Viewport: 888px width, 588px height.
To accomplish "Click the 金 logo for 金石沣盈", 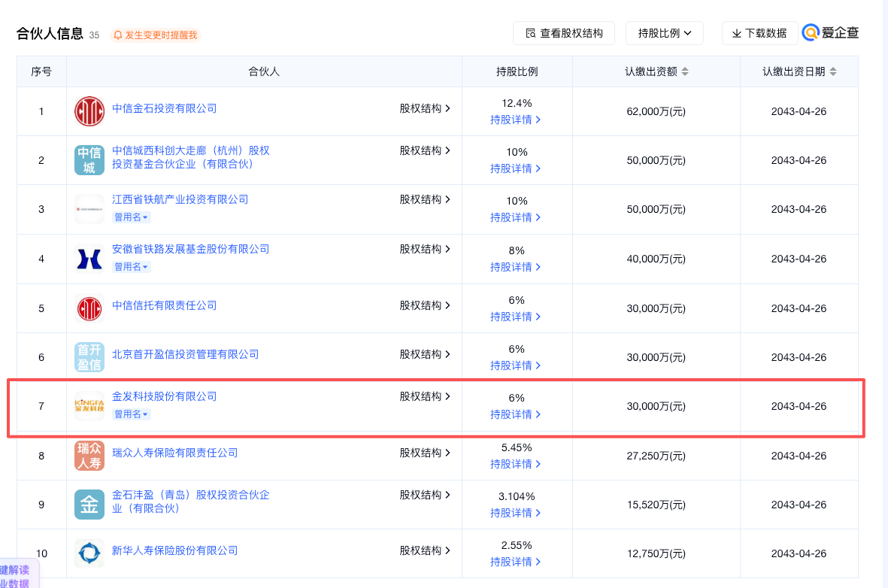I will coord(89,505).
